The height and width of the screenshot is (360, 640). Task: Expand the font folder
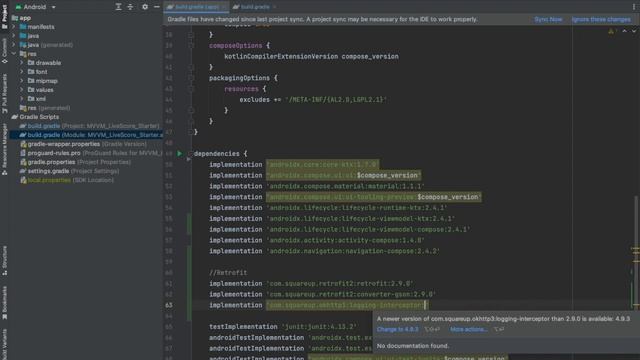coord(22,72)
